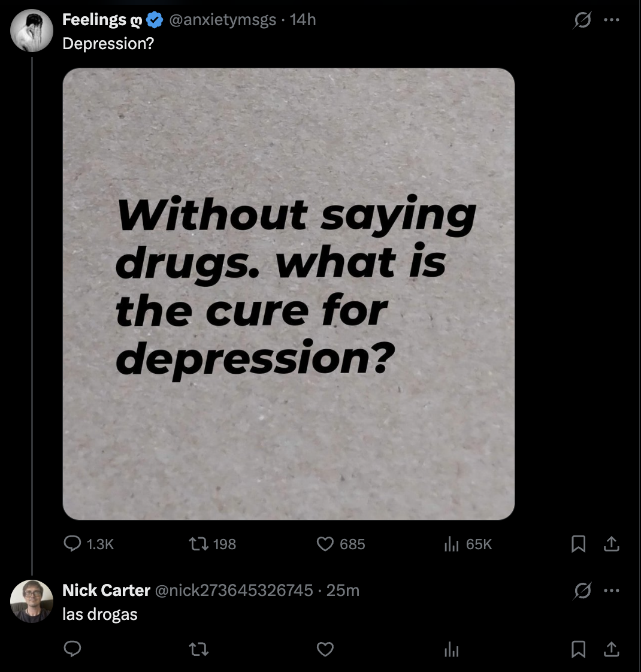
Task: Reply to Nick Carter's comment
Action: coord(72,649)
